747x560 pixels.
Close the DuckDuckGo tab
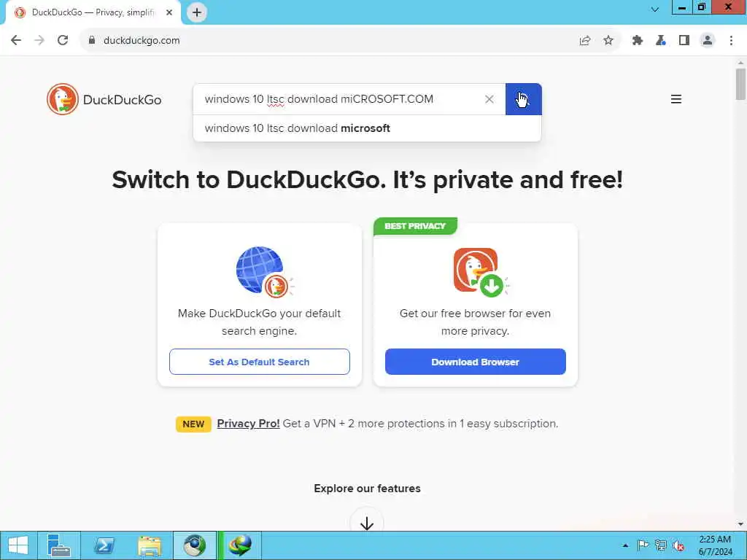[x=169, y=12]
